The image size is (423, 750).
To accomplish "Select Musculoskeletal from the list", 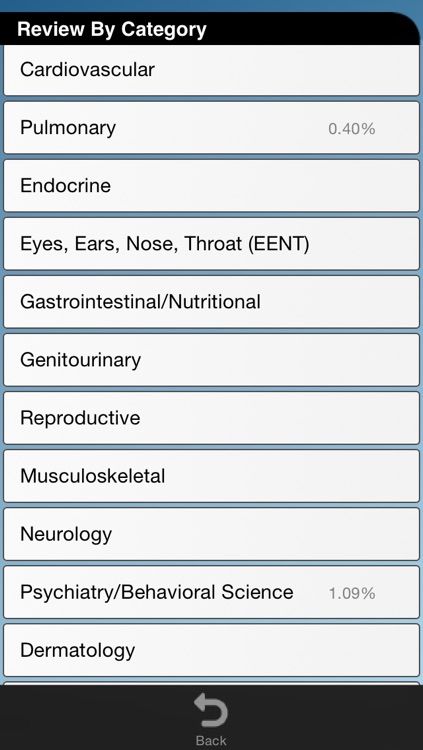I will pos(212,476).
